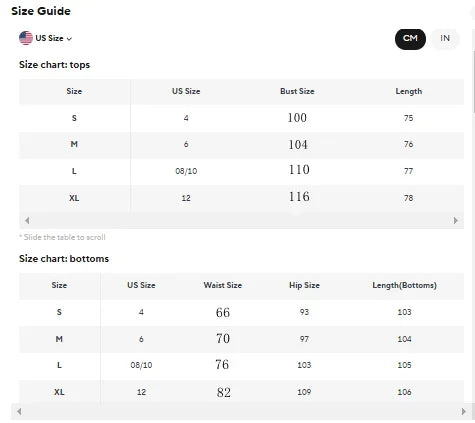Open the US Size dropdown

(x=45, y=38)
